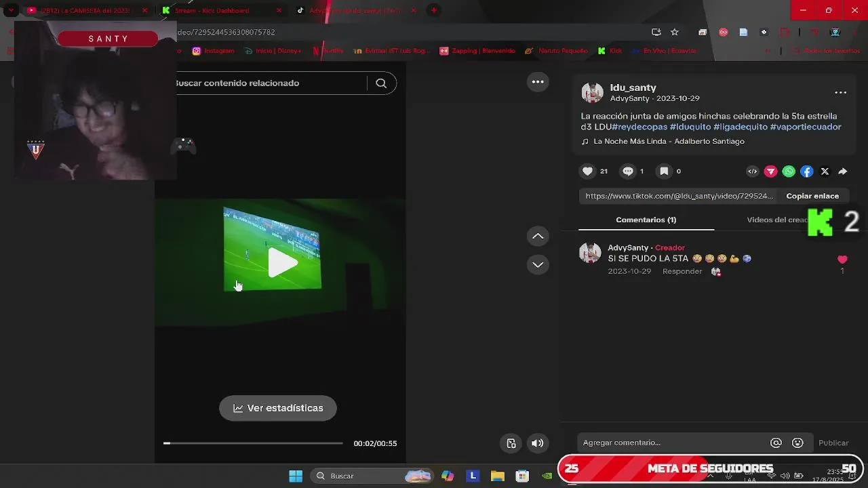Open the #reydecopas hashtag

pyautogui.click(x=639, y=127)
